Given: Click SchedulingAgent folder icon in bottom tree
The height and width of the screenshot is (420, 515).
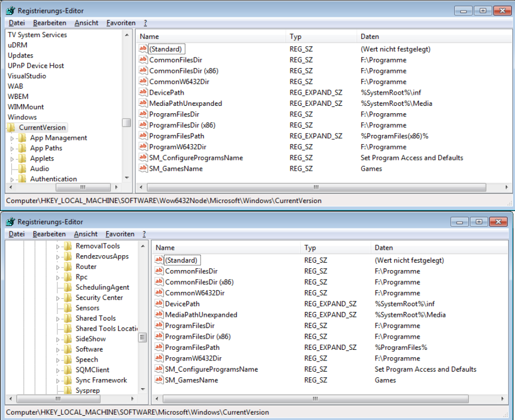Looking at the screenshot, I should point(68,287).
